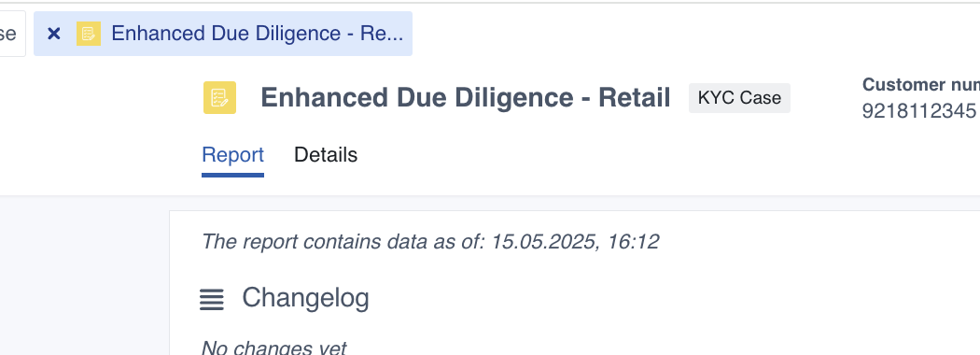Image resolution: width=980 pixels, height=355 pixels.
Task: Switch to the Details tab
Action: click(326, 155)
